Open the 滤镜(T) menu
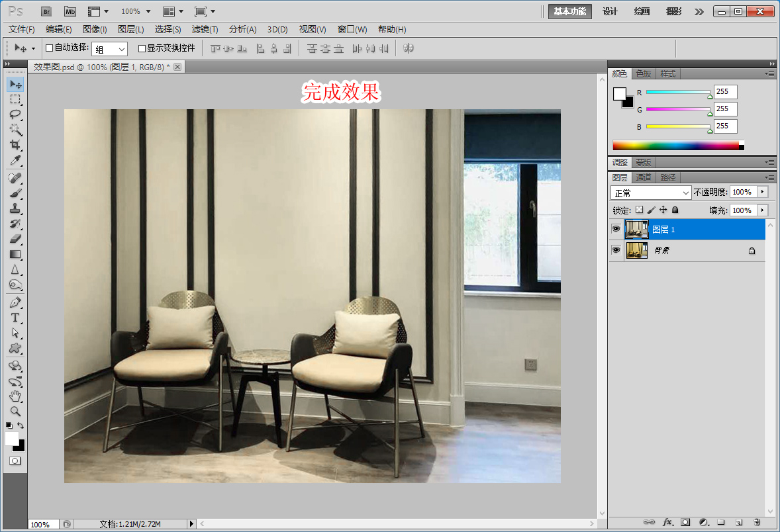The width and height of the screenshot is (780, 532). [x=205, y=29]
